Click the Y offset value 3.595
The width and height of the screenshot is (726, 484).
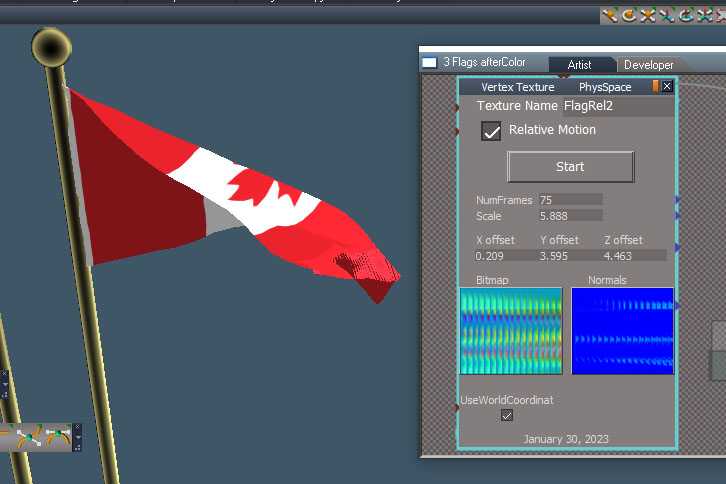pyautogui.click(x=569, y=256)
